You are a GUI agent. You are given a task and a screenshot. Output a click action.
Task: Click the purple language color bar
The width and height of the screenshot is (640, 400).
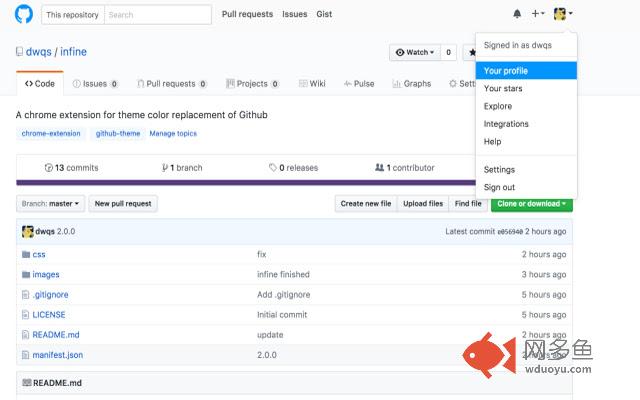pyautogui.click(x=246, y=182)
